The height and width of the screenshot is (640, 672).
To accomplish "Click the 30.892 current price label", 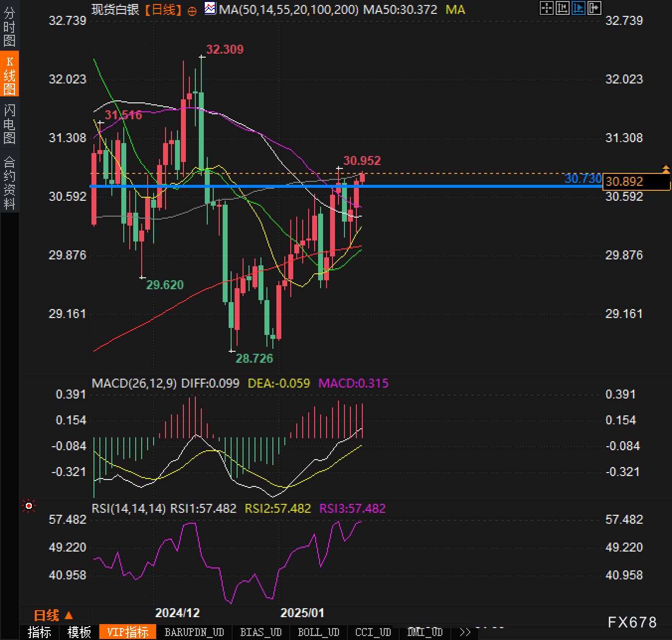I will coord(636,182).
